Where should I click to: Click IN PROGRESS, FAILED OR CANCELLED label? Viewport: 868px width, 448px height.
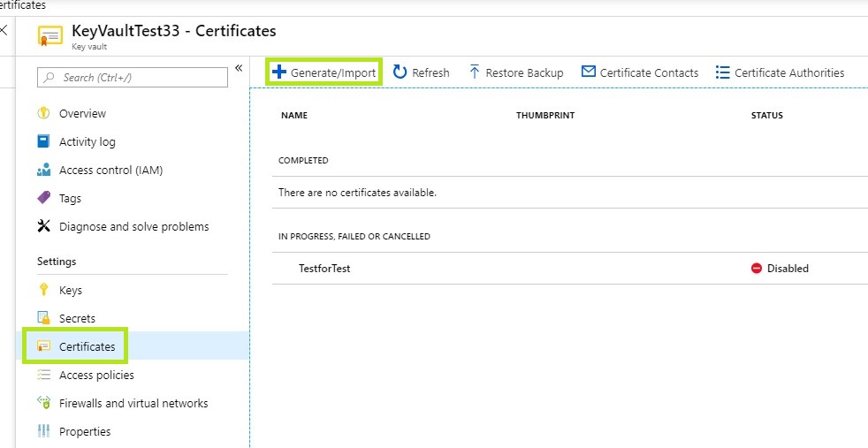point(354,236)
